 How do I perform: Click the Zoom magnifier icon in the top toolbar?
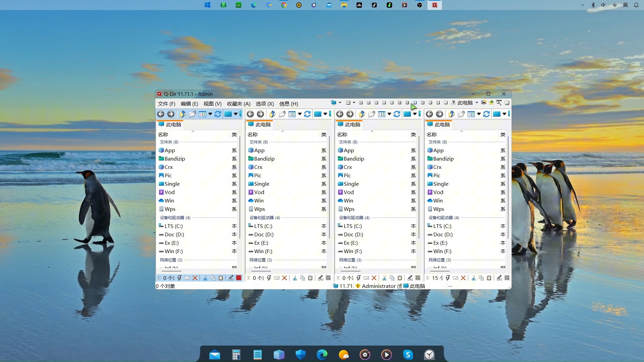(499, 103)
